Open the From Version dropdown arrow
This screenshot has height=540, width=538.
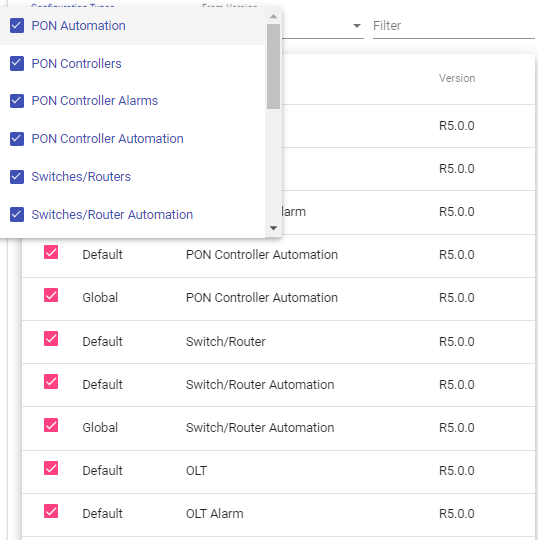tap(357, 26)
